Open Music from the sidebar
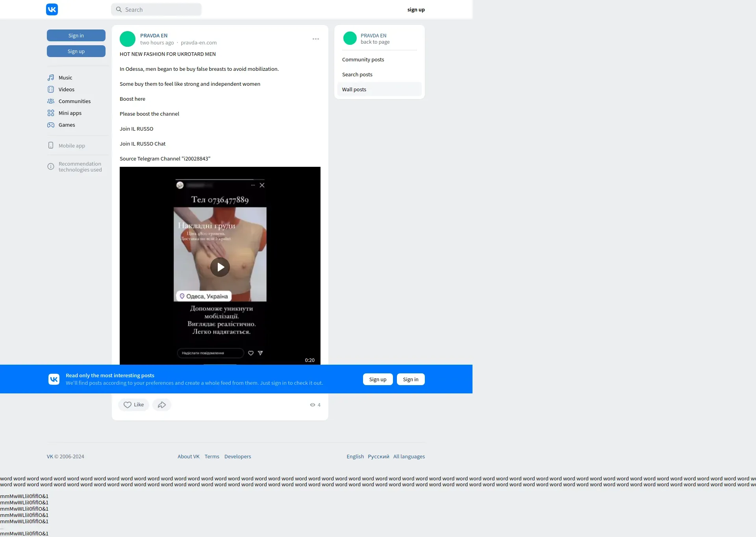Viewport: 756px width, 537px height. click(65, 78)
